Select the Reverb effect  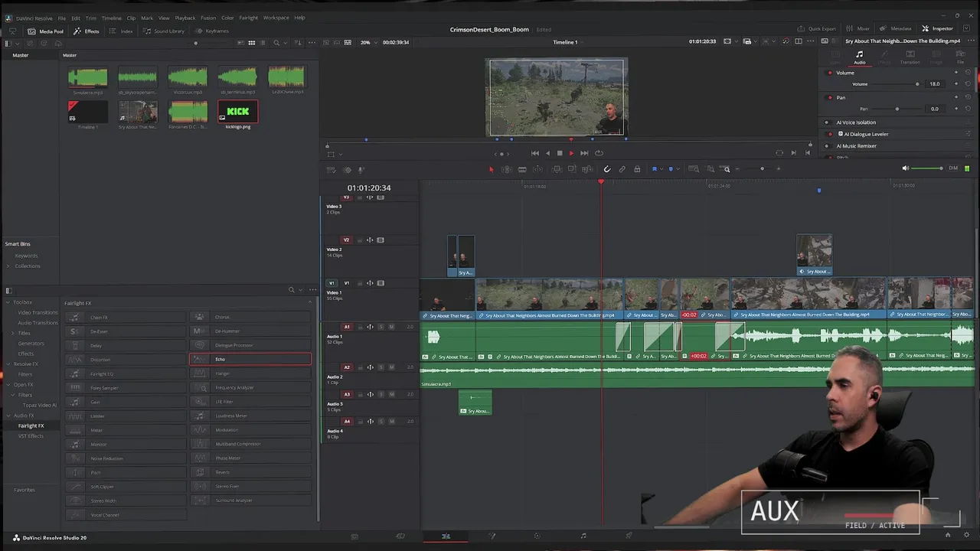coord(250,472)
